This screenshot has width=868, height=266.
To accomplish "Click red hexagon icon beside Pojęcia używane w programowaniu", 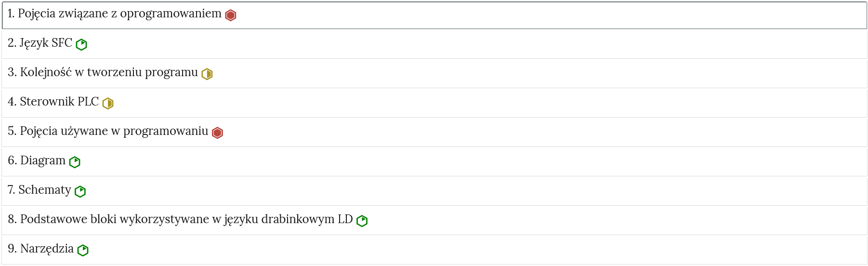I will tap(218, 133).
